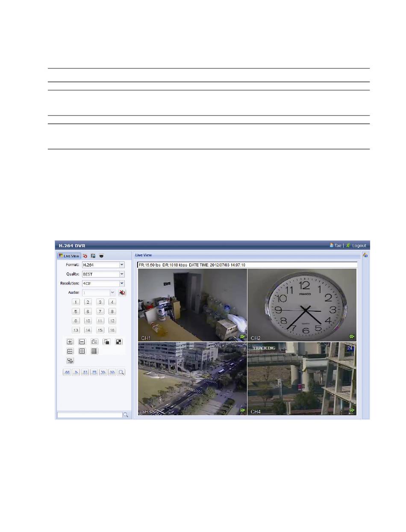The height and width of the screenshot is (532, 406).
Task: Select channel 5 button
Action: click(76, 311)
